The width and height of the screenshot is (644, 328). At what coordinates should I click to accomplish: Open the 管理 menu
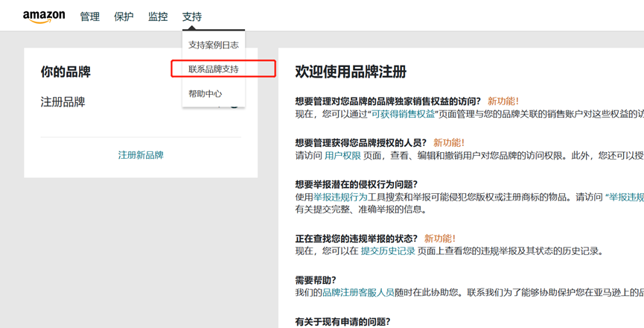[x=90, y=17]
